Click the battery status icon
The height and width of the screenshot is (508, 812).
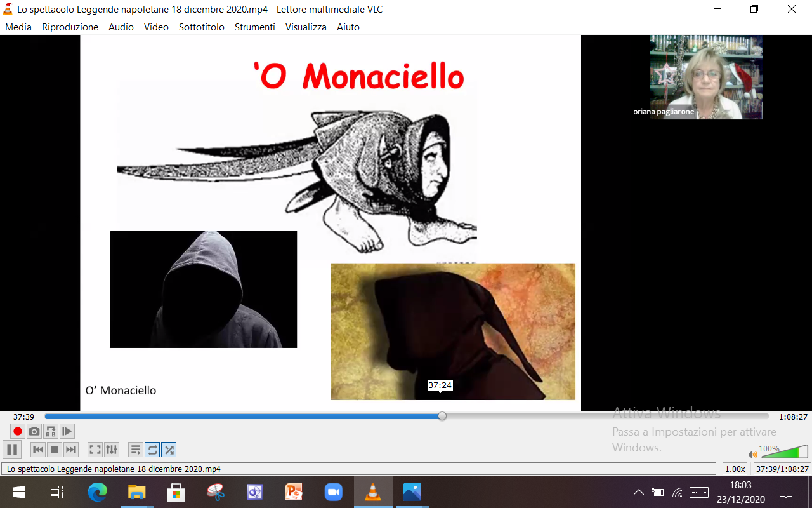[x=658, y=492]
